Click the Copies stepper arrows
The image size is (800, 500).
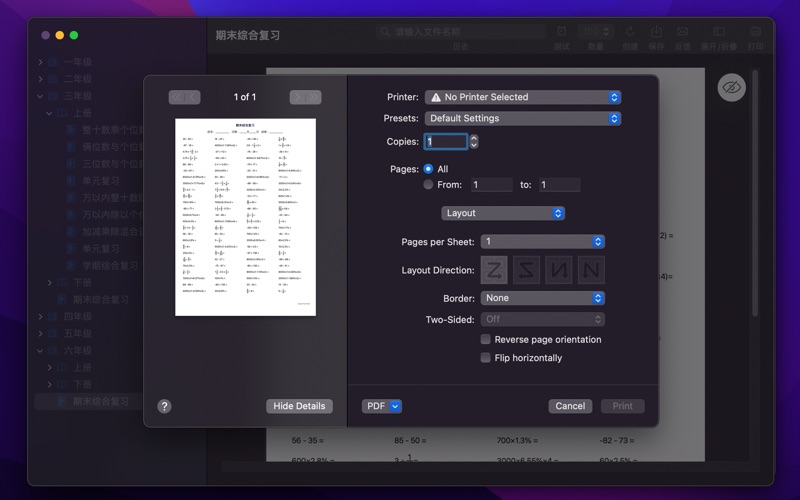[x=474, y=142]
